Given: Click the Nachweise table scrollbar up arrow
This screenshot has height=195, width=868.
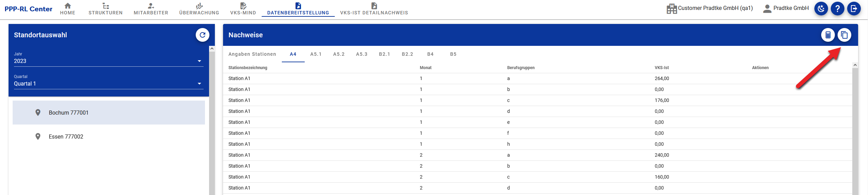Looking at the screenshot, I should [855, 65].
